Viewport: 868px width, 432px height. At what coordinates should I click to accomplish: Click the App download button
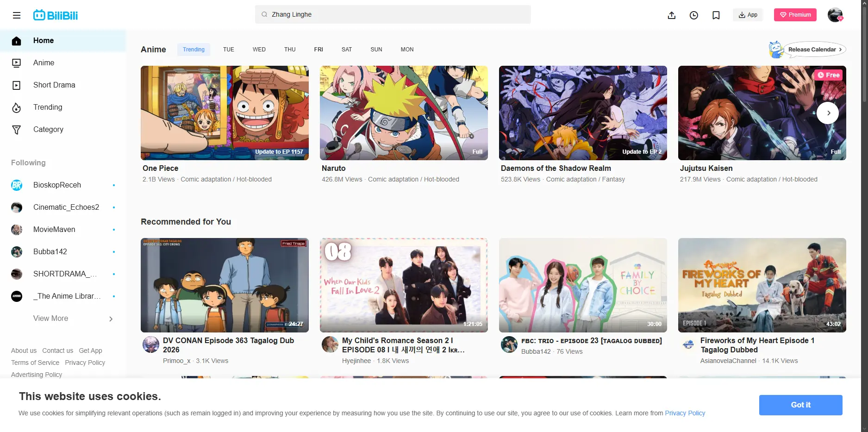tap(748, 15)
